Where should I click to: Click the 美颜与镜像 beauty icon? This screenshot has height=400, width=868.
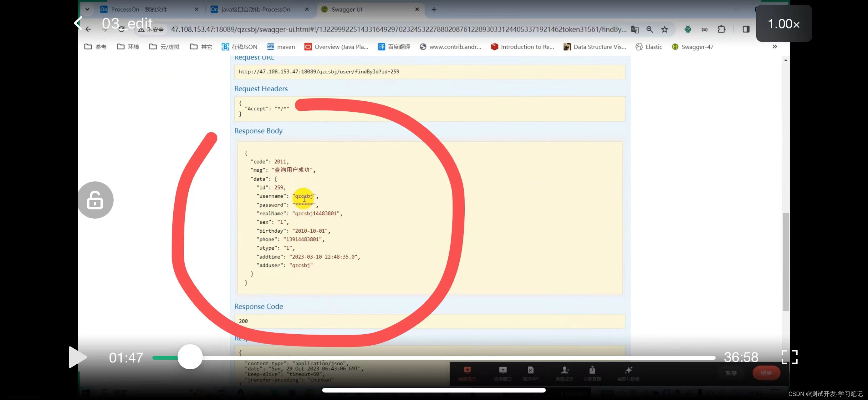(628, 373)
